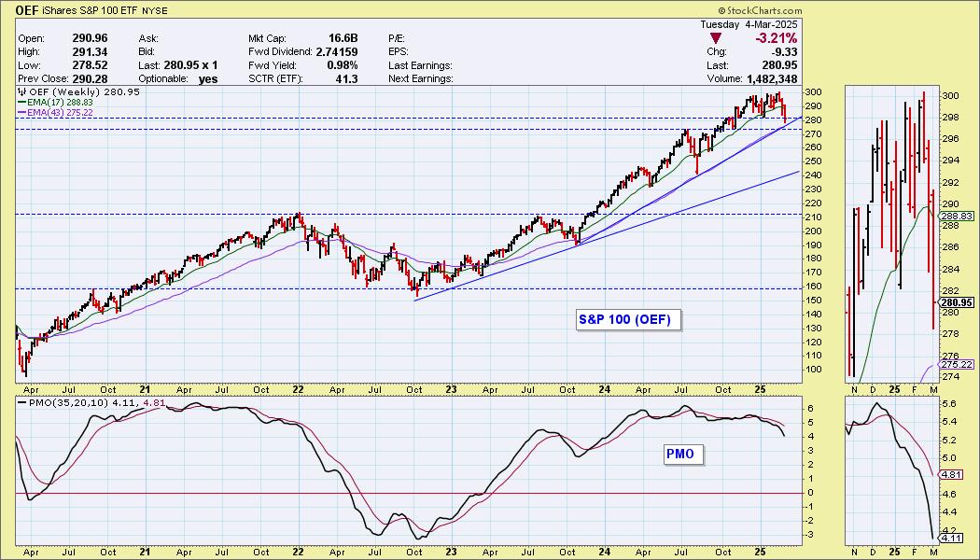The height and width of the screenshot is (560, 980).
Task: Click the EMA(43) 275.22 legend entry
Action: coord(61,112)
